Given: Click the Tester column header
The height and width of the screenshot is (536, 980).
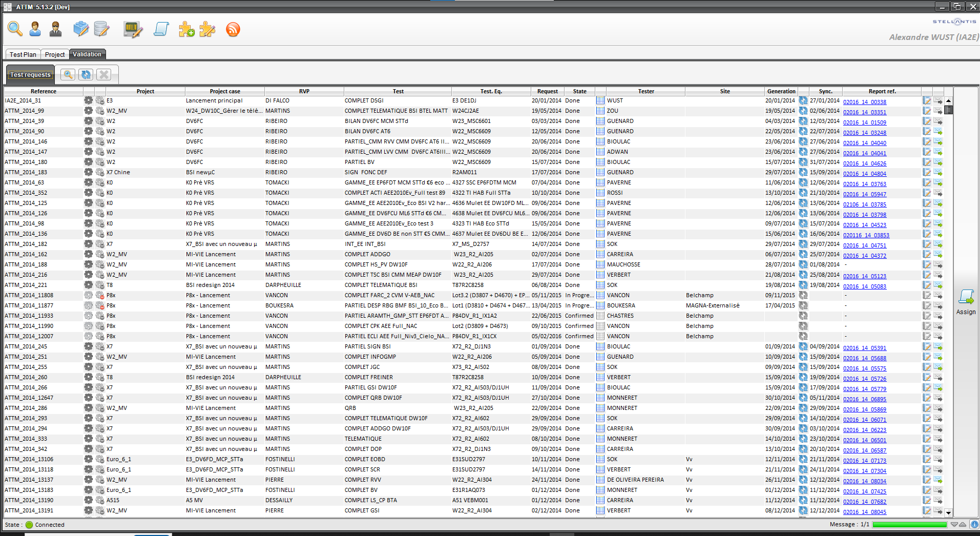Looking at the screenshot, I should click(x=645, y=91).
